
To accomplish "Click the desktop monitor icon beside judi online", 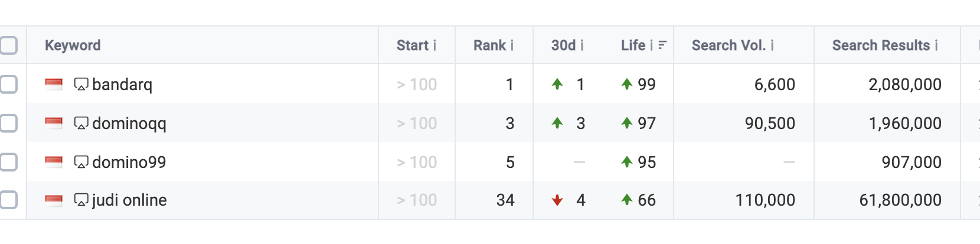I will pyautogui.click(x=81, y=200).
